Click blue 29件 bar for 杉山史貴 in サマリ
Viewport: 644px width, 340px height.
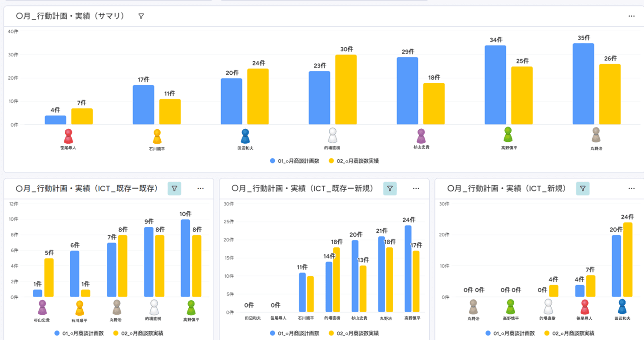408,91
